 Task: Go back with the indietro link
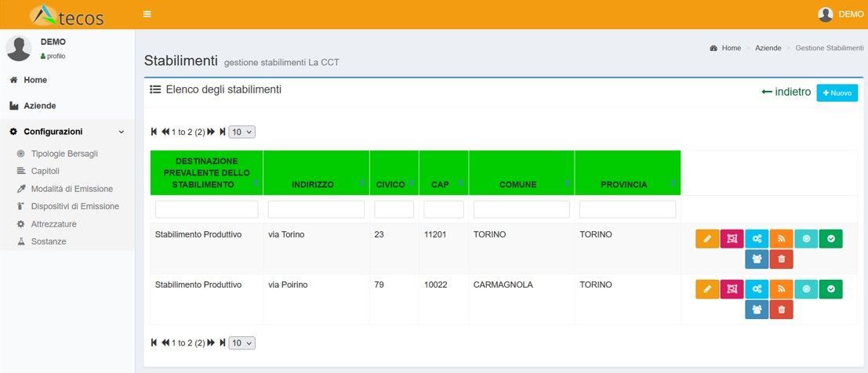tap(786, 92)
